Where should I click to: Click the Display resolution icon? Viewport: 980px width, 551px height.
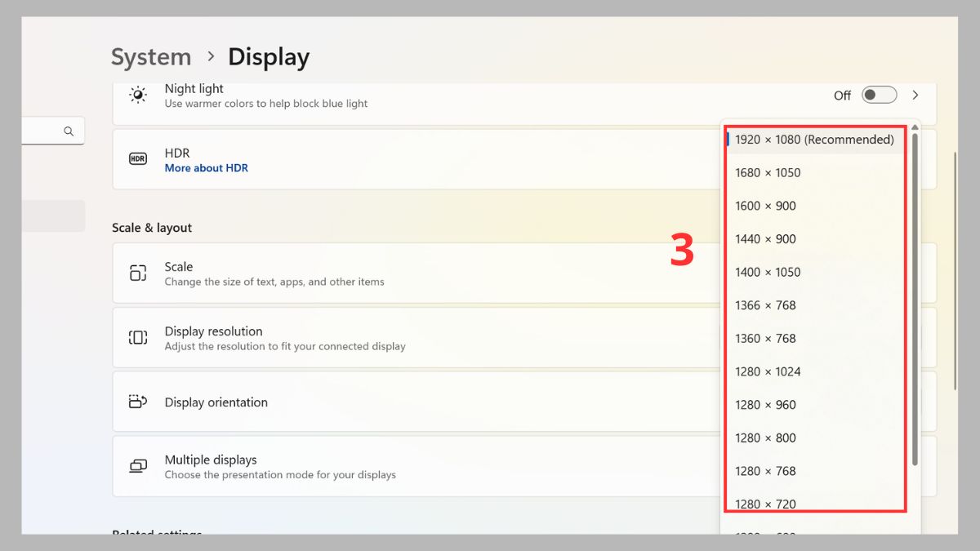pyautogui.click(x=137, y=337)
